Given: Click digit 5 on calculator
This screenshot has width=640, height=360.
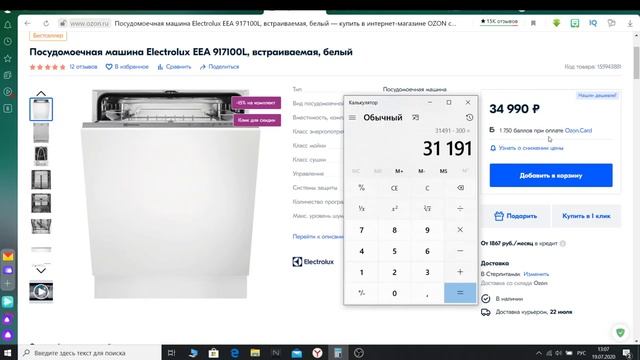Looking at the screenshot, I should pos(394,251).
